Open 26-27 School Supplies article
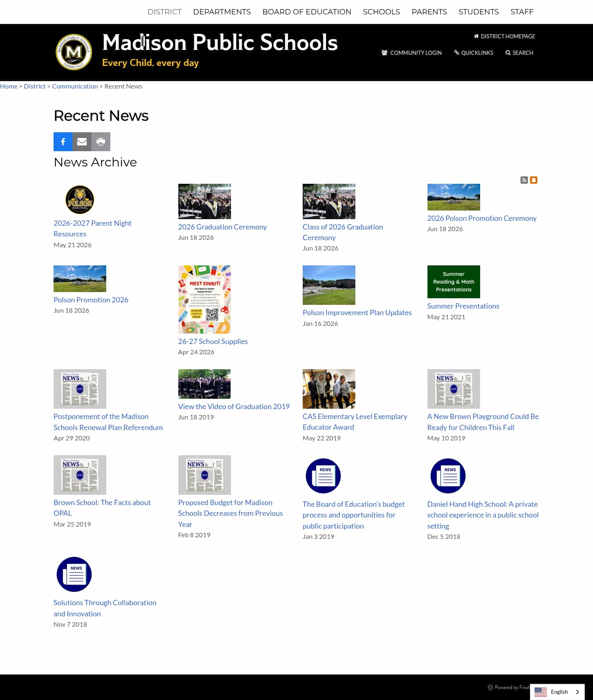593x700 pixels. 213,341
